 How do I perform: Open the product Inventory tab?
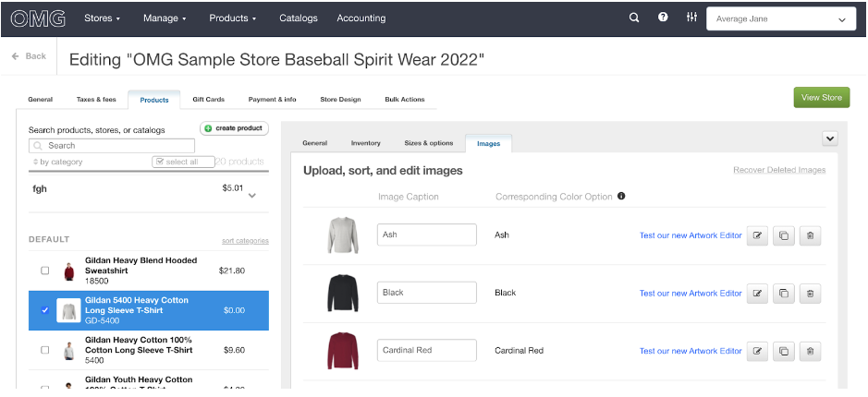click(x=366, y=143)
